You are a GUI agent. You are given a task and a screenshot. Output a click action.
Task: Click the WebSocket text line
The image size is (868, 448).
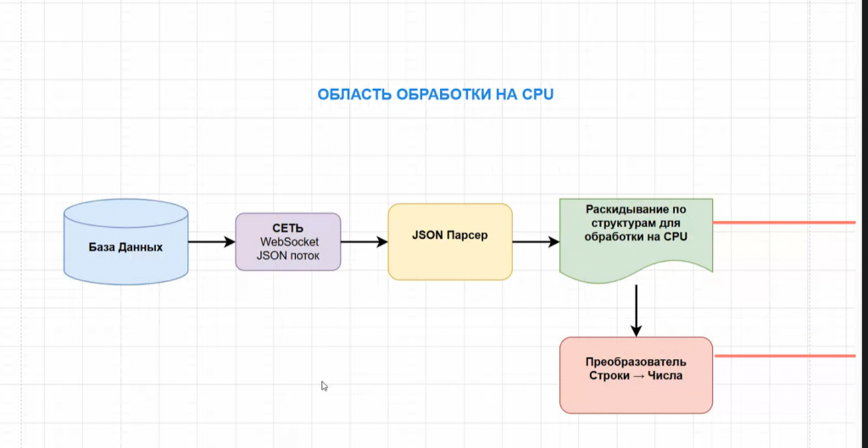tap(288, 242)
